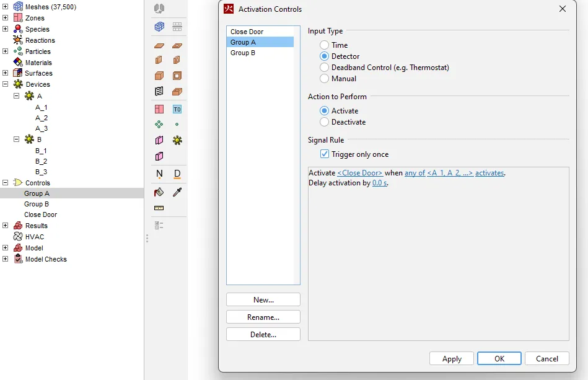This screenshot has height=380, width=588.
Task: Select the paint bucket tool
Action: (159, 192)
